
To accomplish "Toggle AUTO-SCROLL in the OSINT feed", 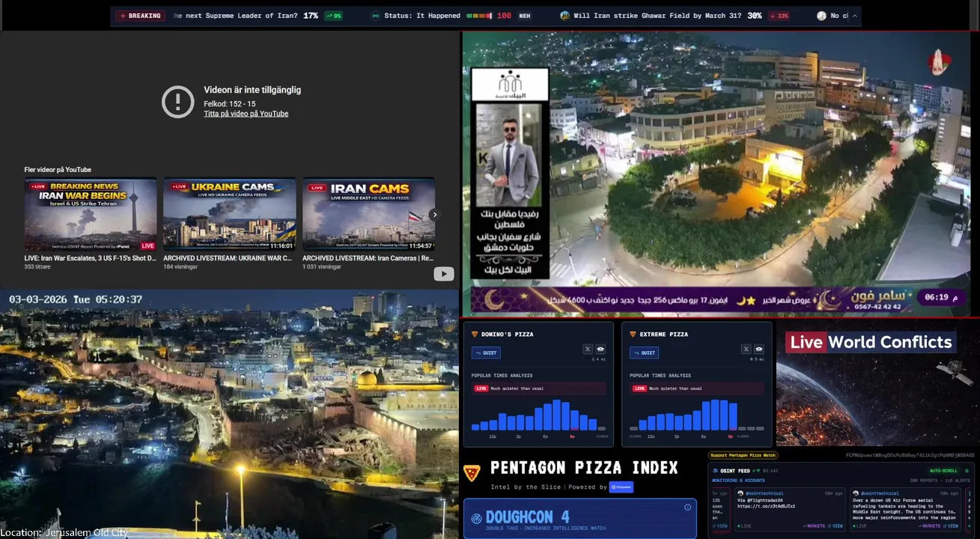I will point(944,471).
